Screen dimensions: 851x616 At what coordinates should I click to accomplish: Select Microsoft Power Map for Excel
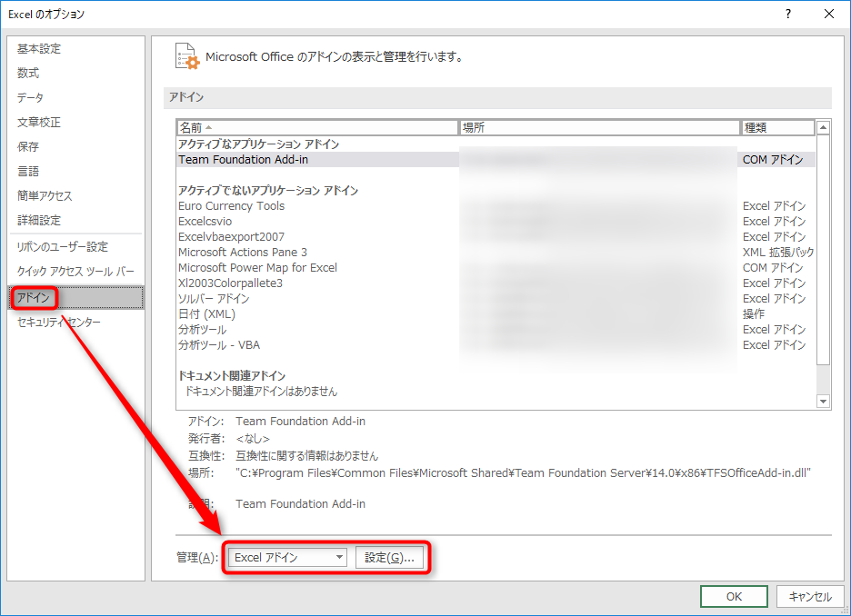(257, 268)
